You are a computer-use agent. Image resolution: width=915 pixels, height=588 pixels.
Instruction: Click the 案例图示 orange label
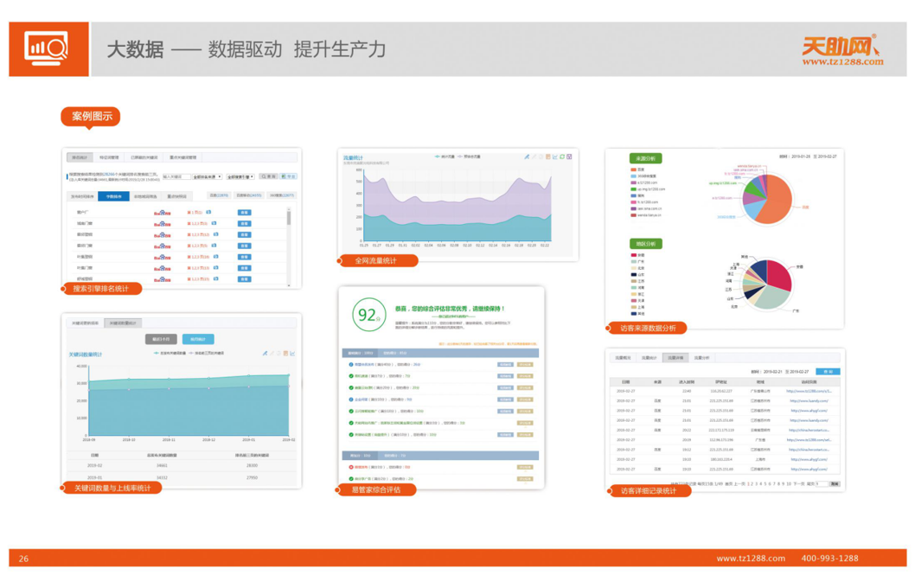pos(91,116)
